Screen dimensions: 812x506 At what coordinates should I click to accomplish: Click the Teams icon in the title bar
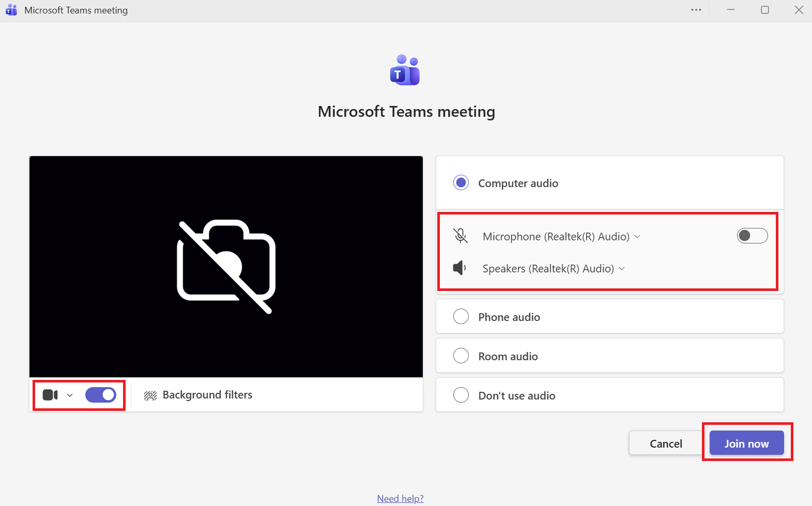tap(11, 10)
